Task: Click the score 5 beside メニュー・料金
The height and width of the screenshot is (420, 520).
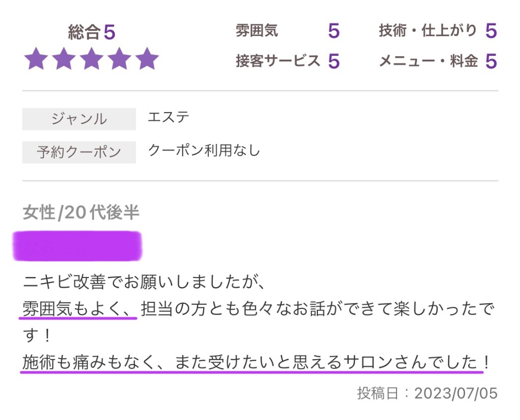Action: (x=491, y=61)
